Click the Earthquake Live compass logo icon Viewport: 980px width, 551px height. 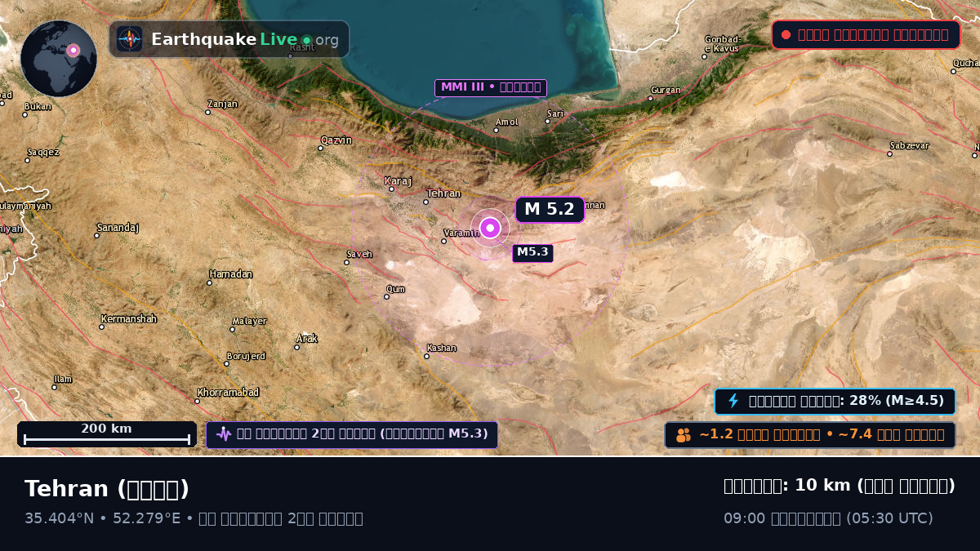pos(130,39)
